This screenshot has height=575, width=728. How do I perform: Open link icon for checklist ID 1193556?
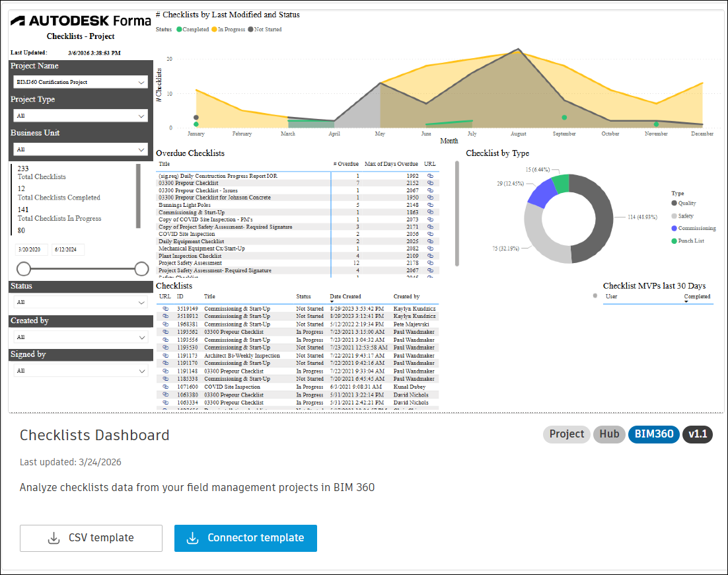pyautogui.click(x=165, y=340)
